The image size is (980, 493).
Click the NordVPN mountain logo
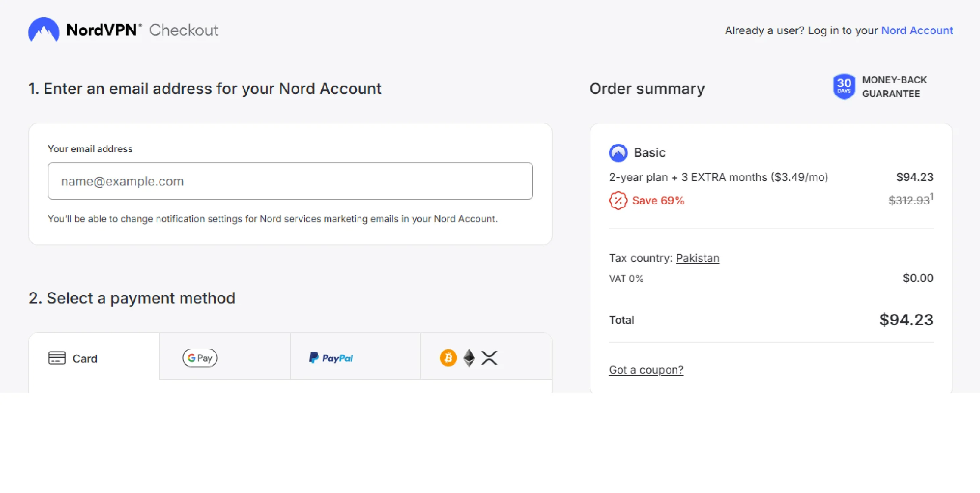(43, 30)
